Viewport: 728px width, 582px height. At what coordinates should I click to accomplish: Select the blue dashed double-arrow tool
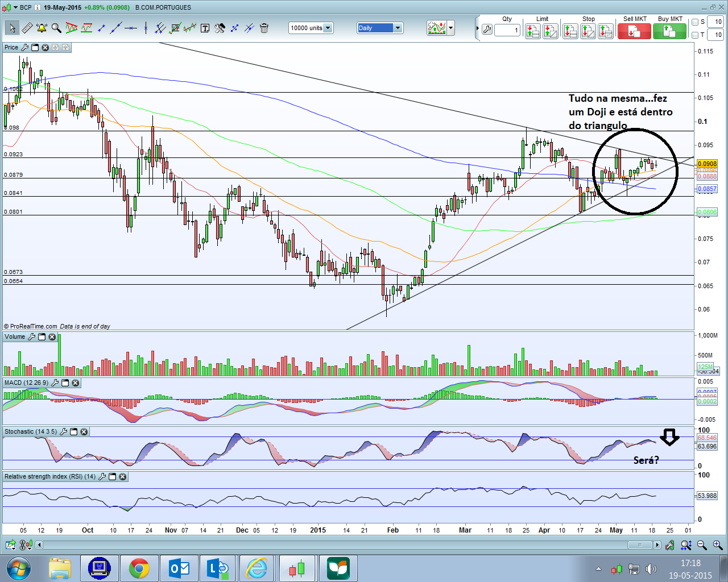pyautogui.click(x=234, y=28)
